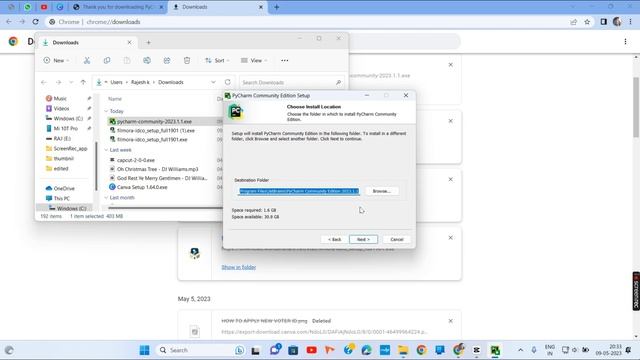The height and width of the screenshot is (360, 640).
Task: Click the Explorer forward navigation arrow
Action: (58, 82)
